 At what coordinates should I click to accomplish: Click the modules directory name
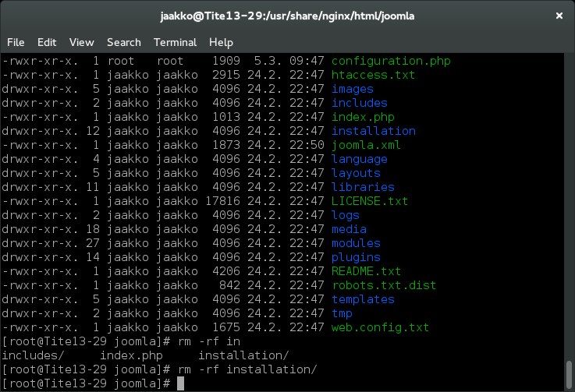(x=356, y=243)
